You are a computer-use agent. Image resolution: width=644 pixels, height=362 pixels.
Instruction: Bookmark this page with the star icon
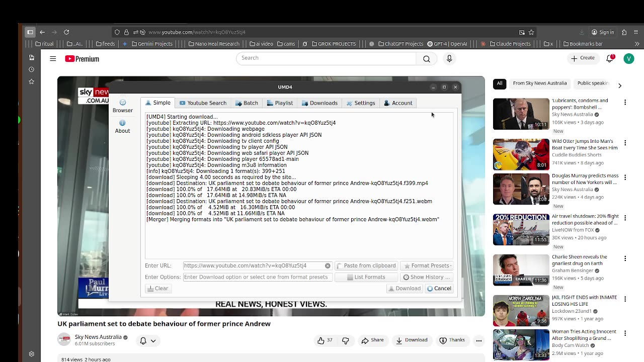click(x=531, y=32)
